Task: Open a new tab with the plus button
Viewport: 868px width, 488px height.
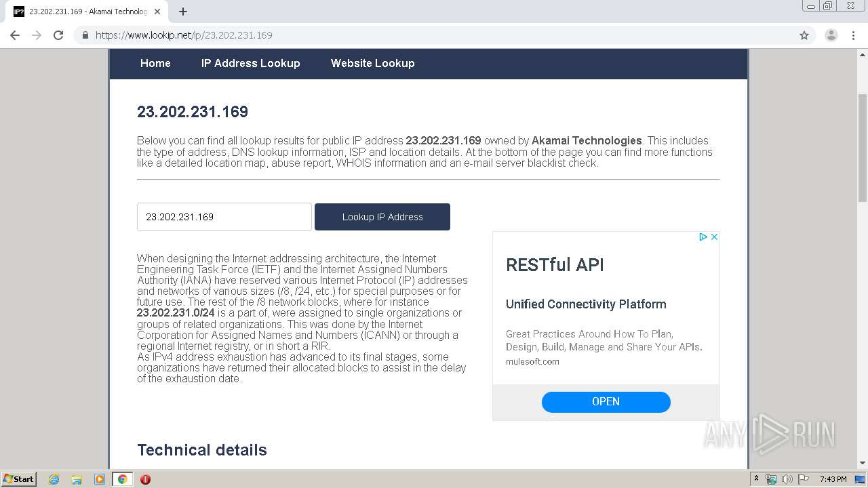Action: [x=183, y=12]
